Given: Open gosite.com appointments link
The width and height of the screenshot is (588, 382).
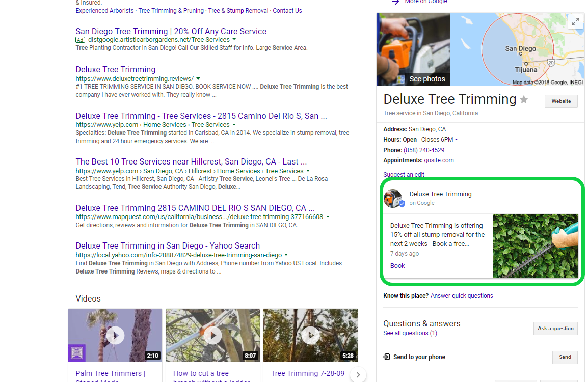Looking at the screenshot, I should pos(439,160).
